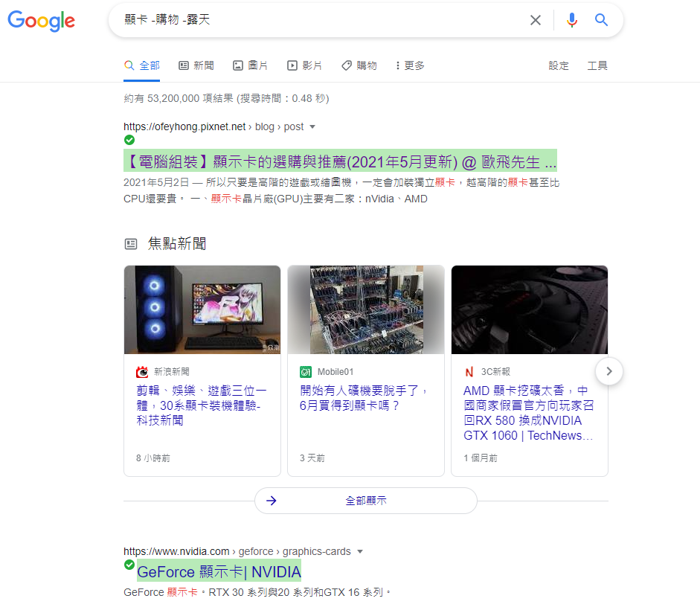Click the blue magnifier search icon
Image resolution: width=700 pixels, height=613 pixels.
pos(601,20)
